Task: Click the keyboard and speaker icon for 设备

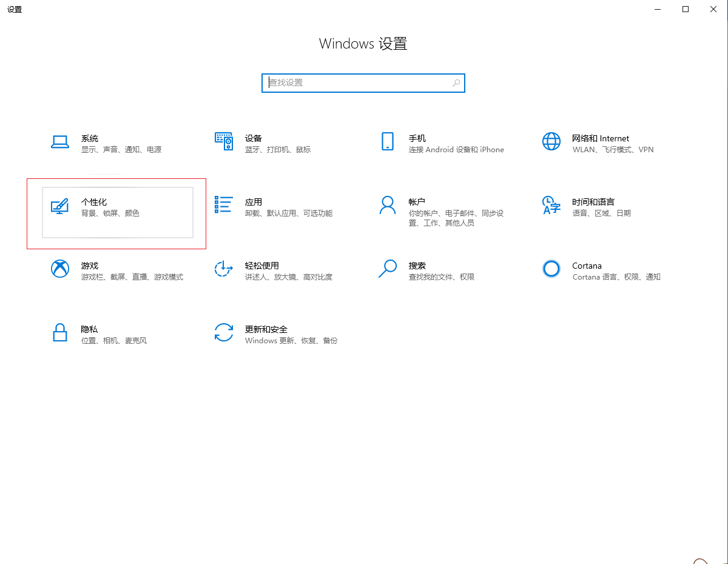Action: pyautogui.click(x=223, y=141)
